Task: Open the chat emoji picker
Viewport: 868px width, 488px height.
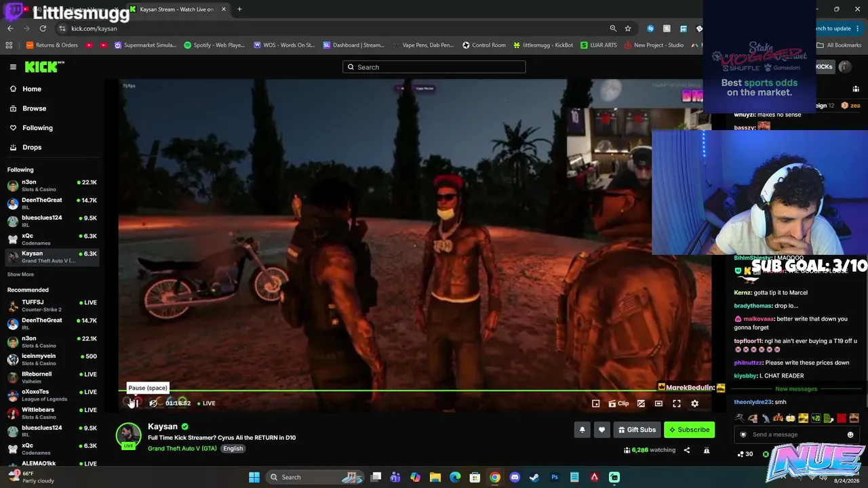Action: [x=850, y=434]
